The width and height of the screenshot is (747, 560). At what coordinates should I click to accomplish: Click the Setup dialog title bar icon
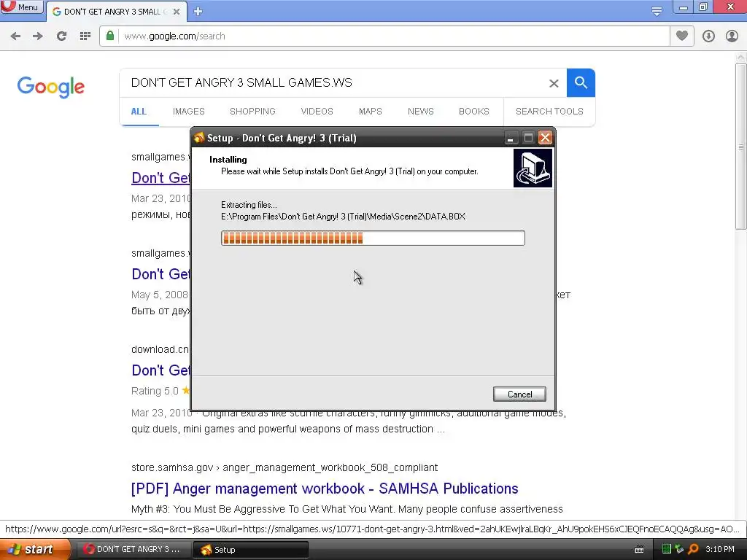(199, 138)
